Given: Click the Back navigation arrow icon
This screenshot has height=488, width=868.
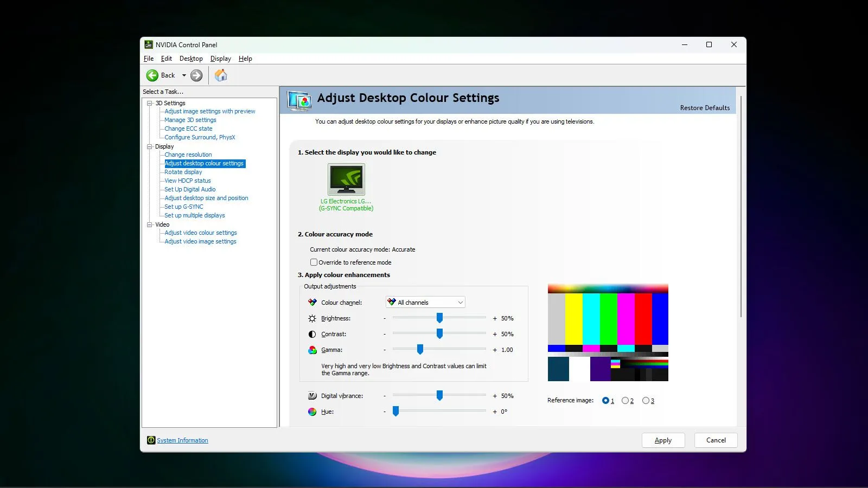Looking at the screenshot, I should click(x=154, y=75).
